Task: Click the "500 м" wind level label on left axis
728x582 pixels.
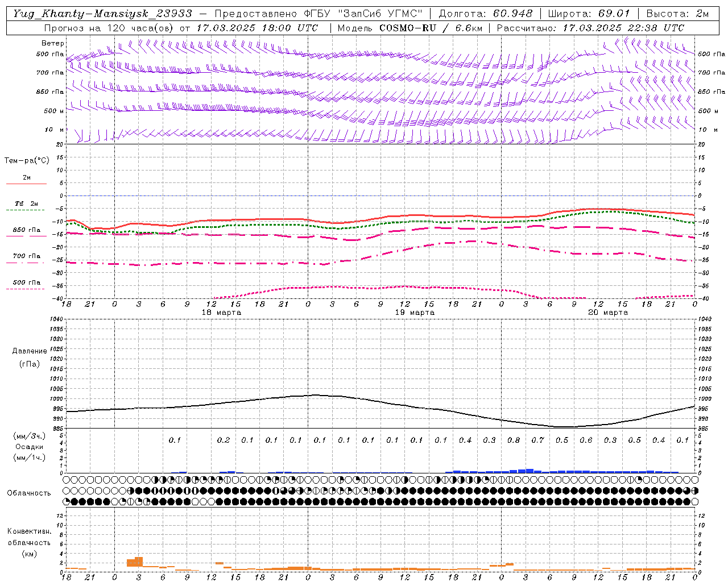Action: tap(54, 111)
